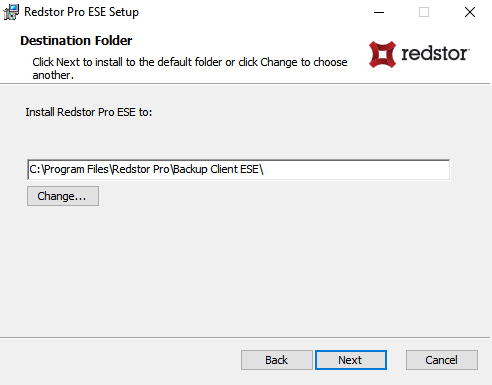The height and width of the screenshot is (385, 492).
Task: Go back to the previous installer step
Action: tap(277, 360)
